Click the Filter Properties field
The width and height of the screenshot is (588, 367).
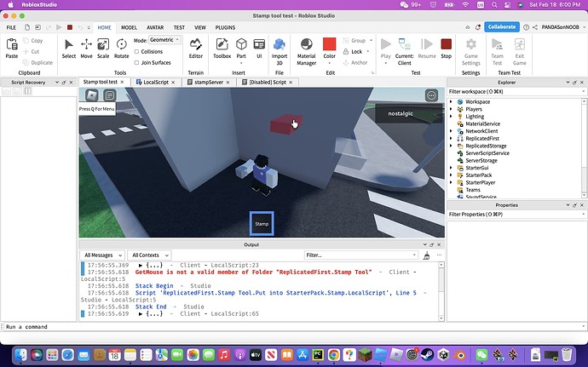(516, 215)
